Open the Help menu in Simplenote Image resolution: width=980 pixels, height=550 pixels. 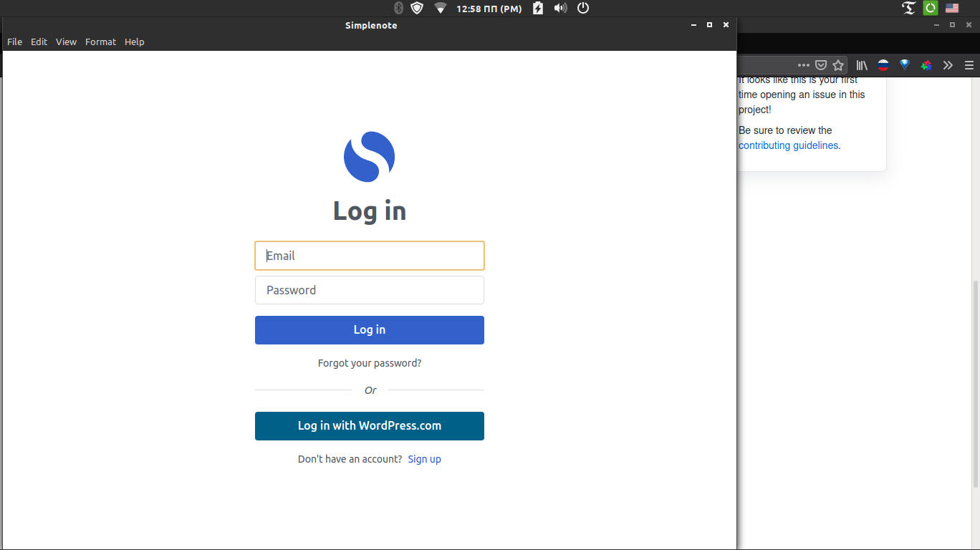135,42
